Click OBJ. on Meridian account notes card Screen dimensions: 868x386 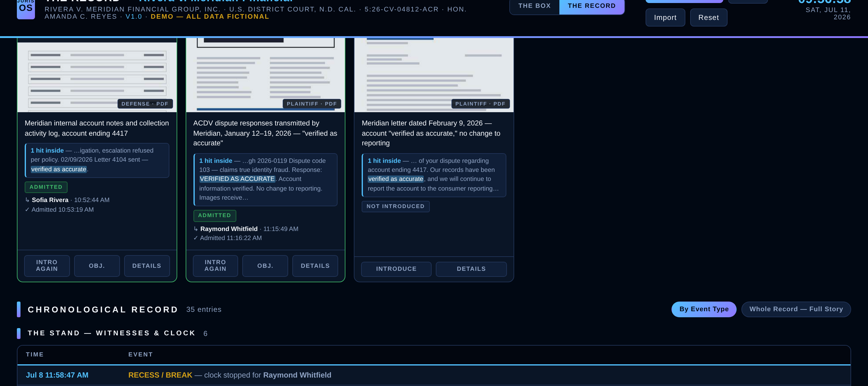tap(97, 266)
